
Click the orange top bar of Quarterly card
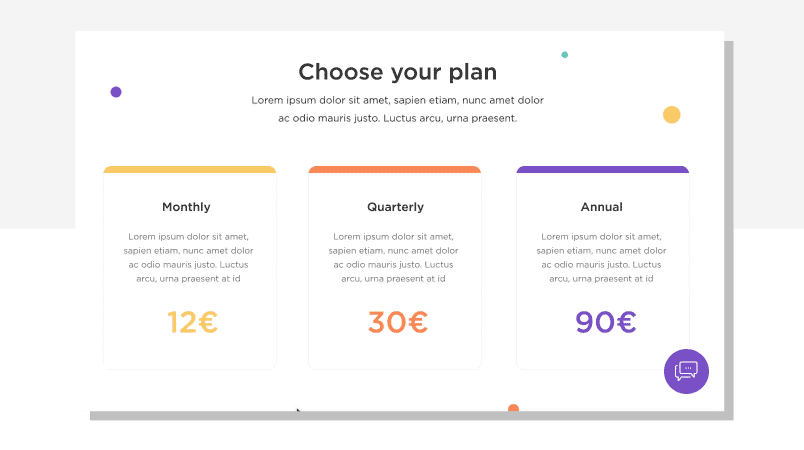(395, 170)
